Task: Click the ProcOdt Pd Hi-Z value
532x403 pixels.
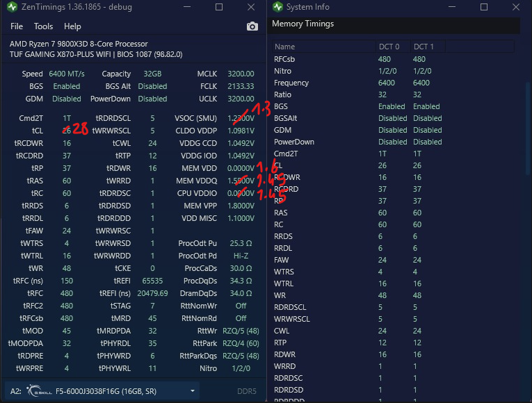Action: 241,256
